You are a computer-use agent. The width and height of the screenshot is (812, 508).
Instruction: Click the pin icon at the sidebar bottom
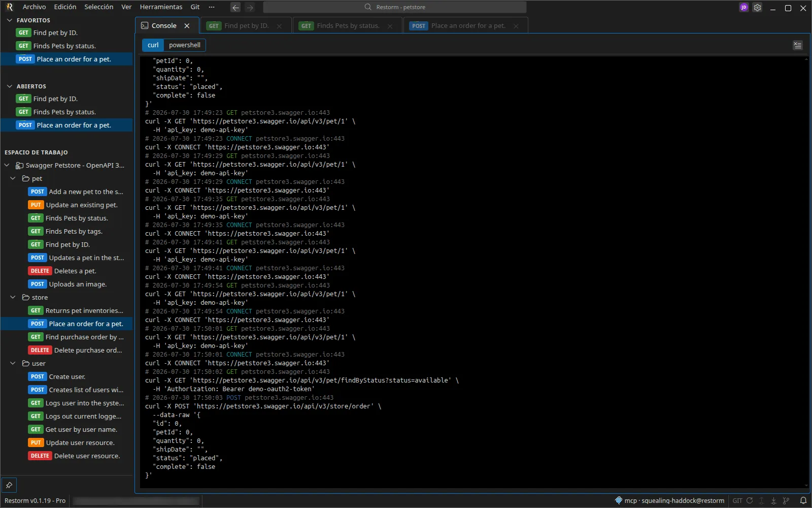point(9,485)
